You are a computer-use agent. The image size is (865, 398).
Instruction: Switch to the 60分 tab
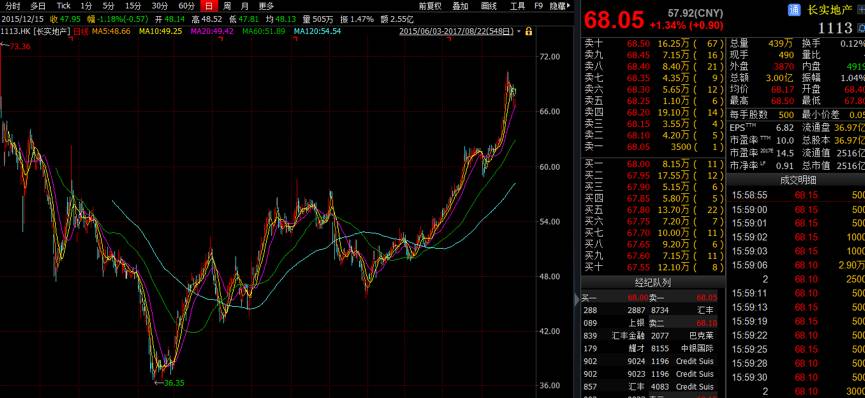point(186,6)
